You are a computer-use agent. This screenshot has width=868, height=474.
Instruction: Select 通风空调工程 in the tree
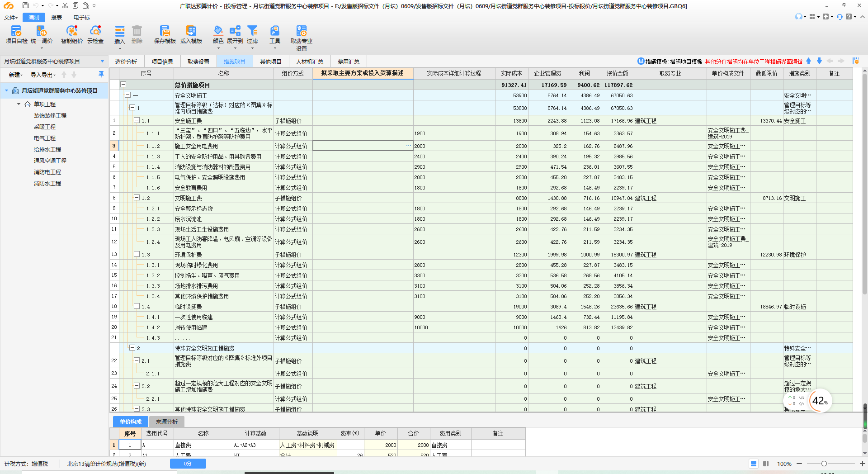pyautogui.click(x=50, y=161)
